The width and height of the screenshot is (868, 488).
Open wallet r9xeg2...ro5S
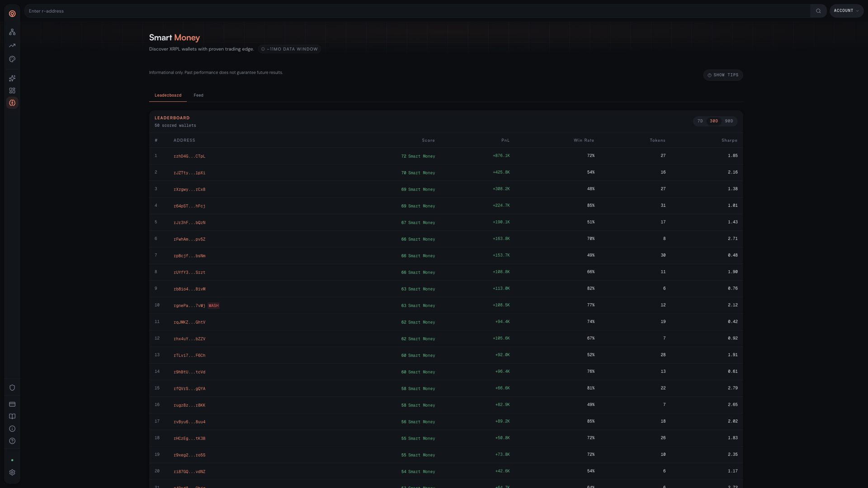[189, 455]
